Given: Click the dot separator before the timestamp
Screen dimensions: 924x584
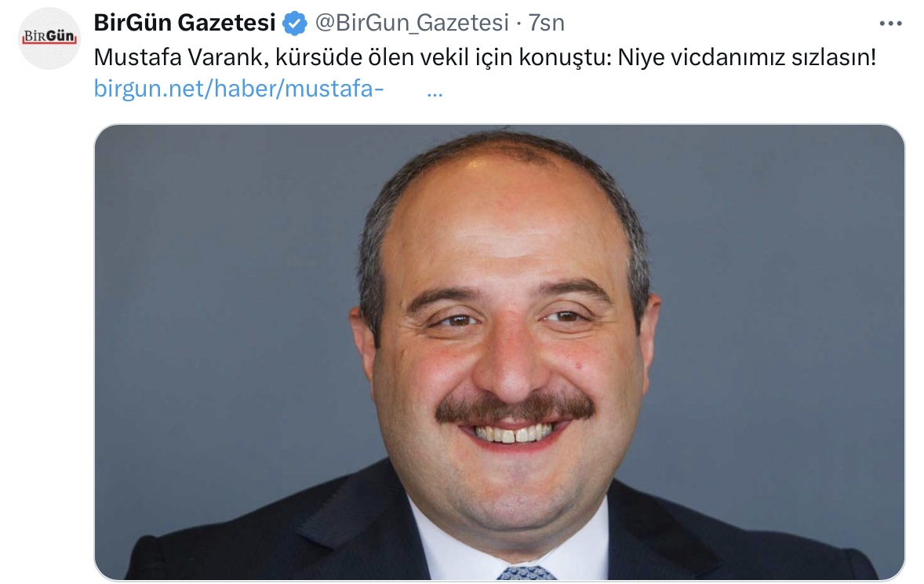Looking at the screenshot, I should [518, 24].
